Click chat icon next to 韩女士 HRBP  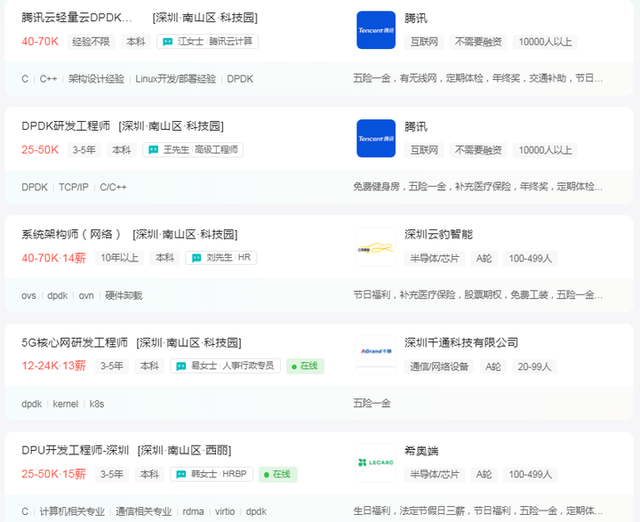(x=181, y=474)
